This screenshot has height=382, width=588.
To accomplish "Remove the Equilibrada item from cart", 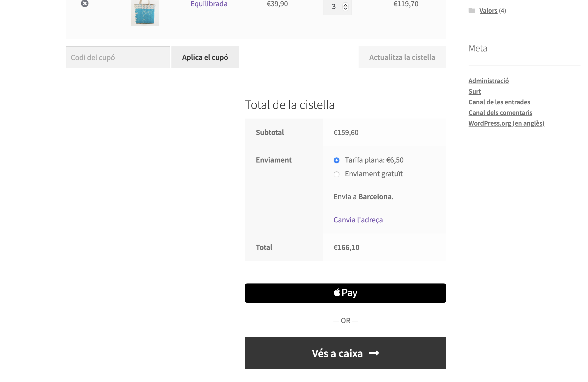I will pyautogui.click(x=84, y=3).
